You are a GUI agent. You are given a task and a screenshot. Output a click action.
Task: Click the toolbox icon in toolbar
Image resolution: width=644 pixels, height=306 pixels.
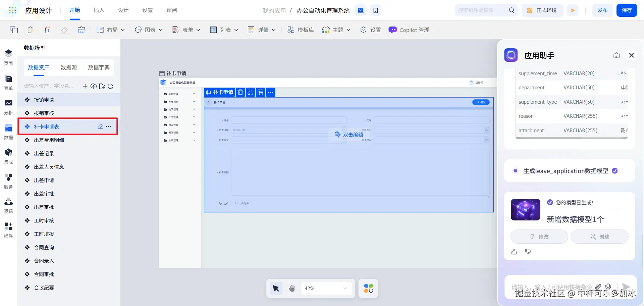[x=81, y=30]
